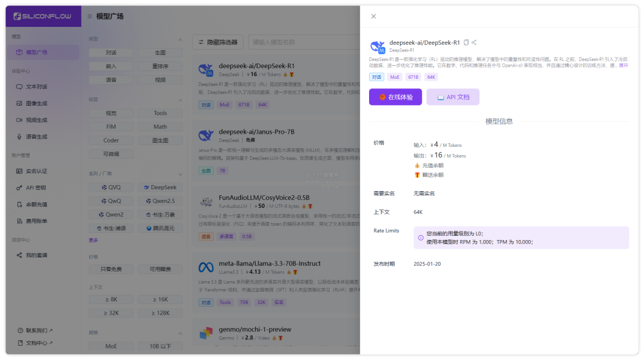Select ≥ 16K context filter
Viewport: 644px width, 360px height.
[160, 300]
